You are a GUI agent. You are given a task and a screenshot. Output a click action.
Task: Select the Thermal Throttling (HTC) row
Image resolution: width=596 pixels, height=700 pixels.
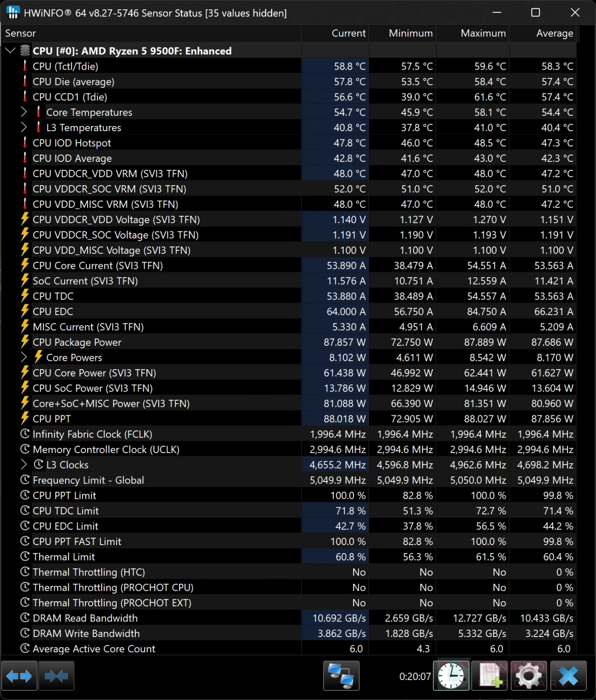[x=289, y=572]
